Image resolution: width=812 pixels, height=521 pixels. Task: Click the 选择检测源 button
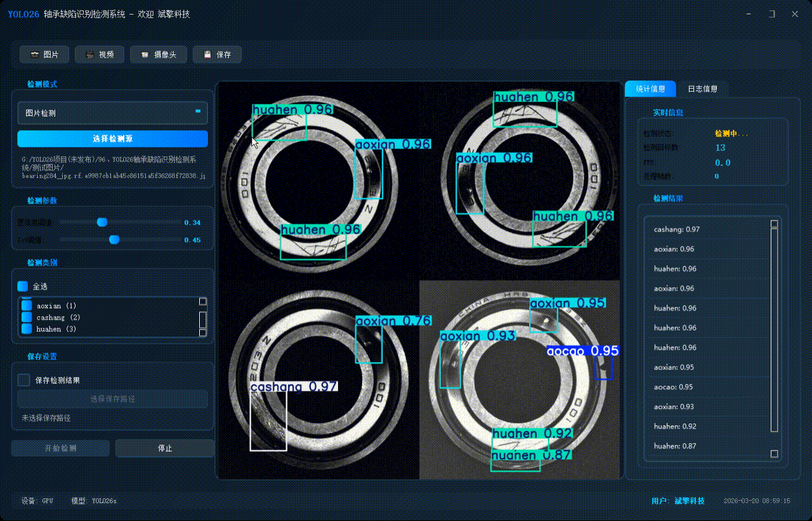point(112,139)
